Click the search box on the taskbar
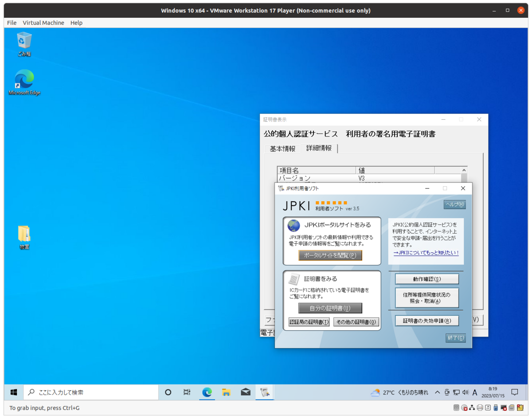Screen dimensions: 532x419 coord(91,392)
